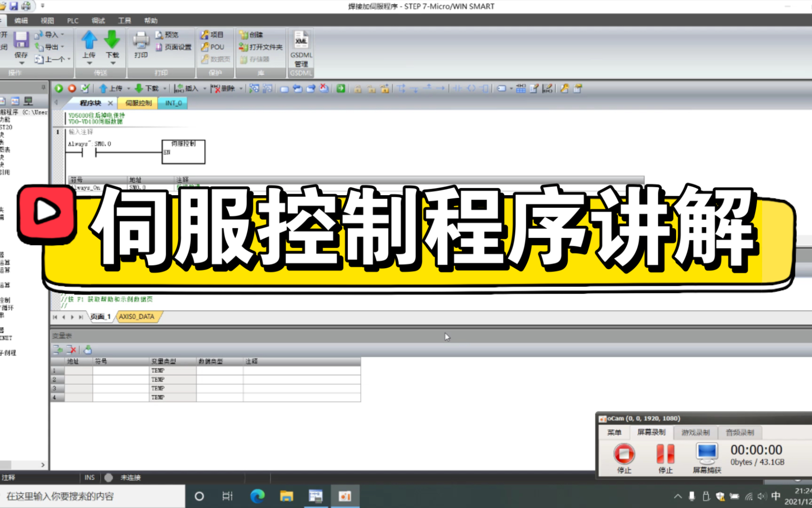
Task: Open Debug (调试) ribbon tab
Action: (98, 21)
